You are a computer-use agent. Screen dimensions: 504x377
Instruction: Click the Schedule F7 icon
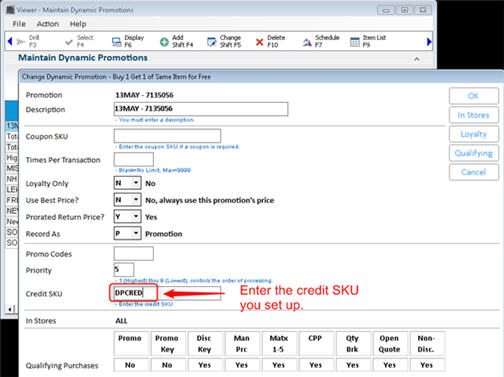[307, 42]
